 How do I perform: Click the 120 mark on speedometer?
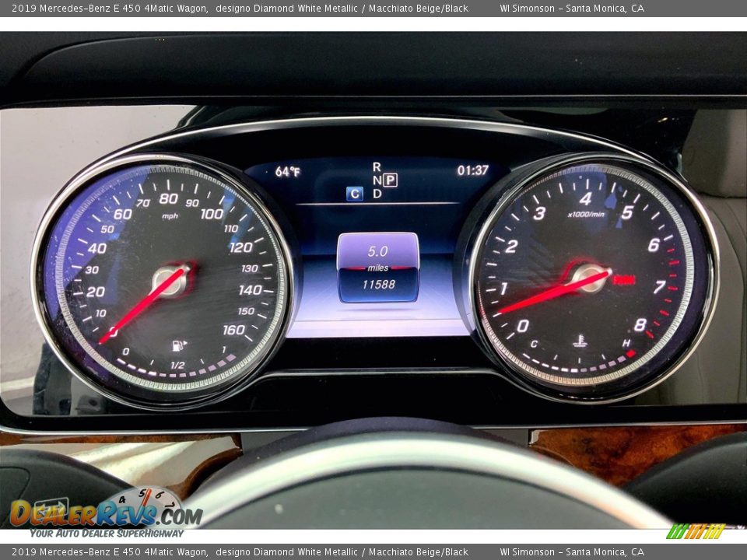coord(240,247)
